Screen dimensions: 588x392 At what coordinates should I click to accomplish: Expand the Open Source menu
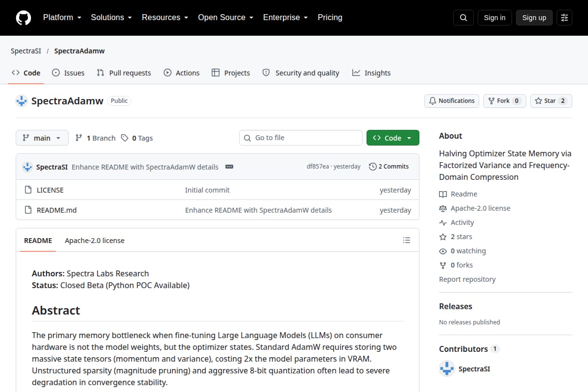coord(225,18)
